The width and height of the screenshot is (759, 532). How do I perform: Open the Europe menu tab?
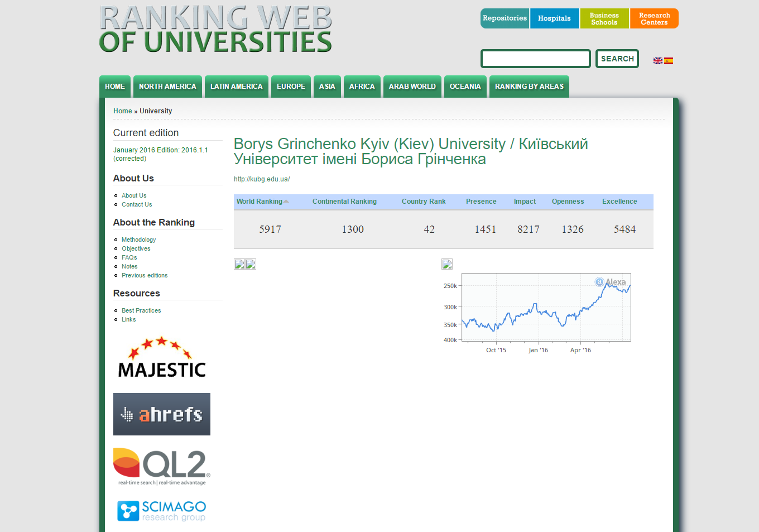pos(291,87)
